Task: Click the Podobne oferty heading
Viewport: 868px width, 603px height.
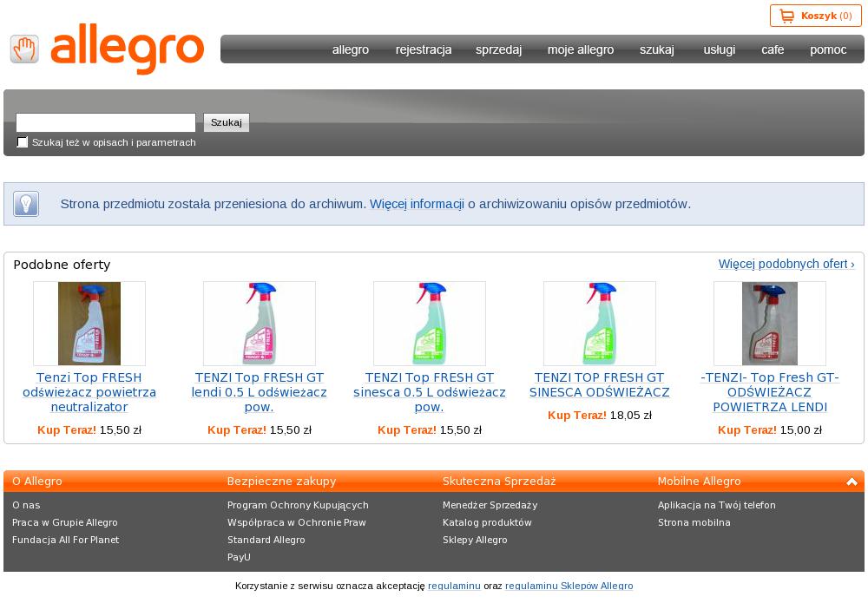Action: (x=62, y=265)
